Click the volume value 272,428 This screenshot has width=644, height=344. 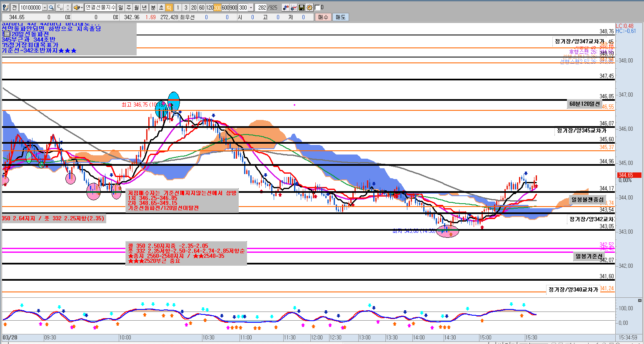[169, 17]
